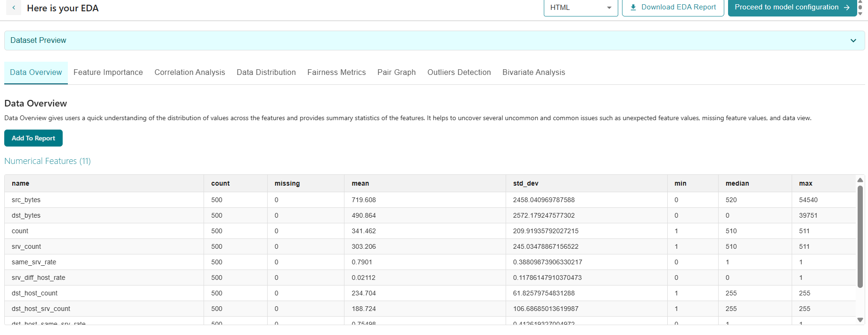
Task: Click the mean column header
Action: point(360,183)
